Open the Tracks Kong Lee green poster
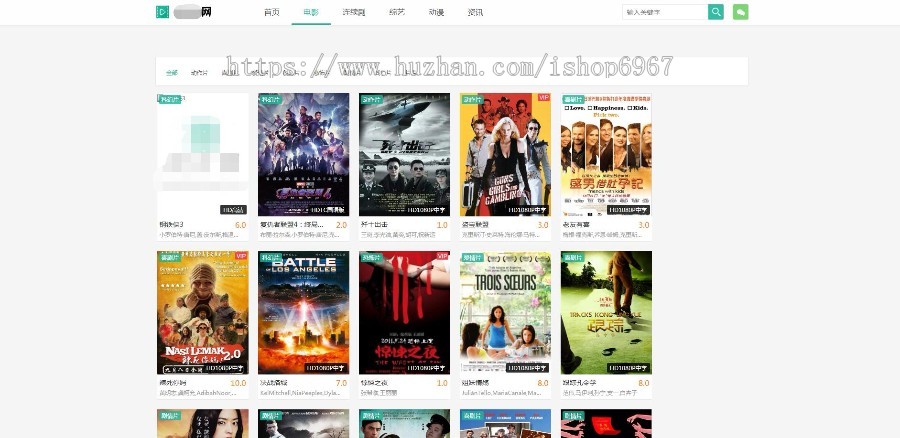Viewport: 900px width, 438px height. point(606,312)
